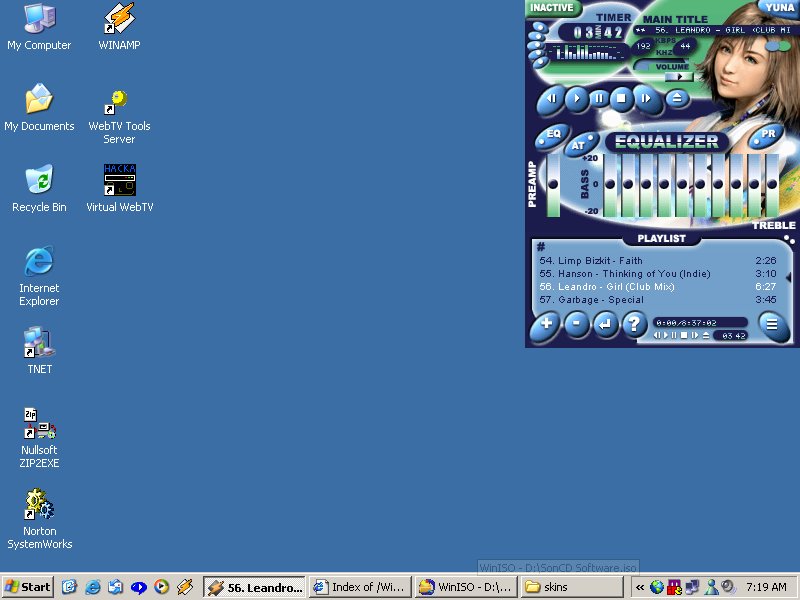Go back to the previous track
Image resolution: width=800 pixels, height=600 pixels.
coord(551,98)
